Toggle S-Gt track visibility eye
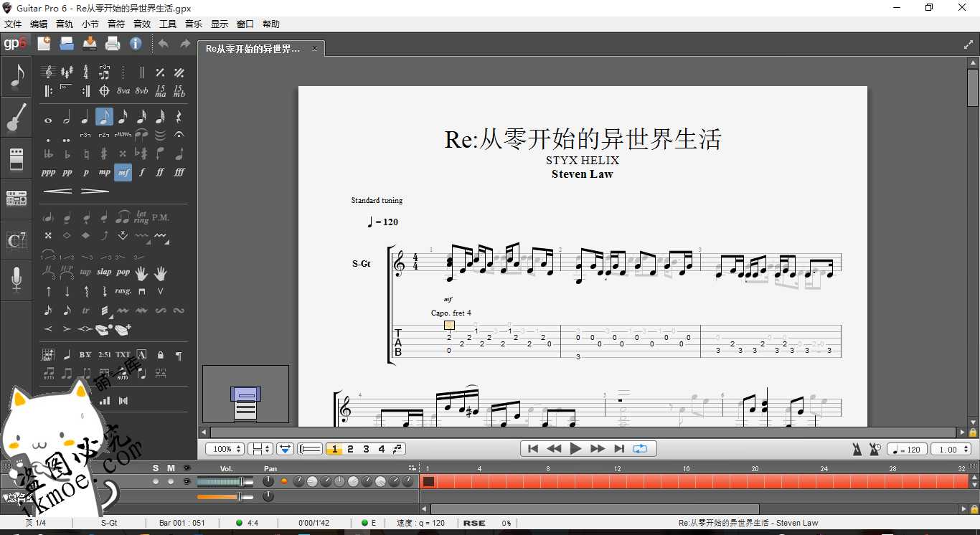Screen dimensions: 980x535 click(187, 481)
